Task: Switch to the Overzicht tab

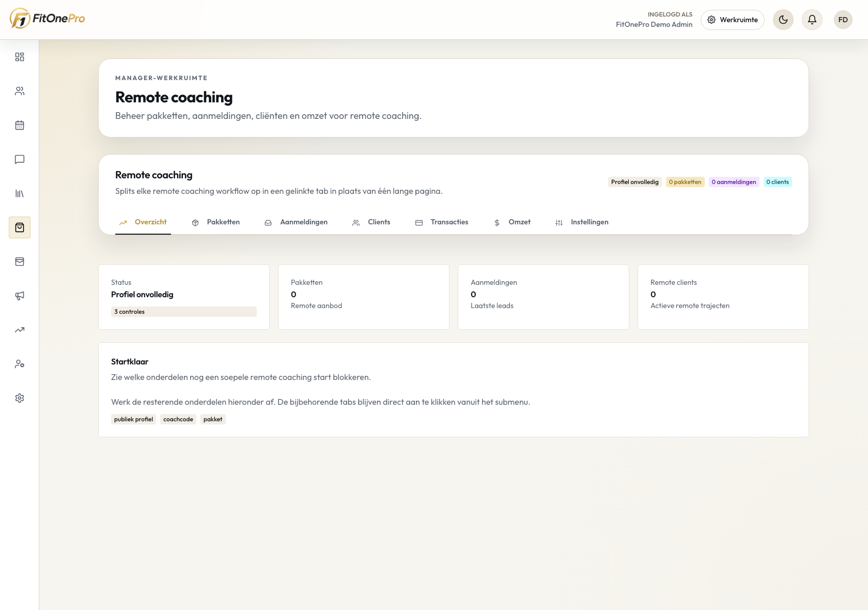Action: pyautogui.click(x=143, y=222)
